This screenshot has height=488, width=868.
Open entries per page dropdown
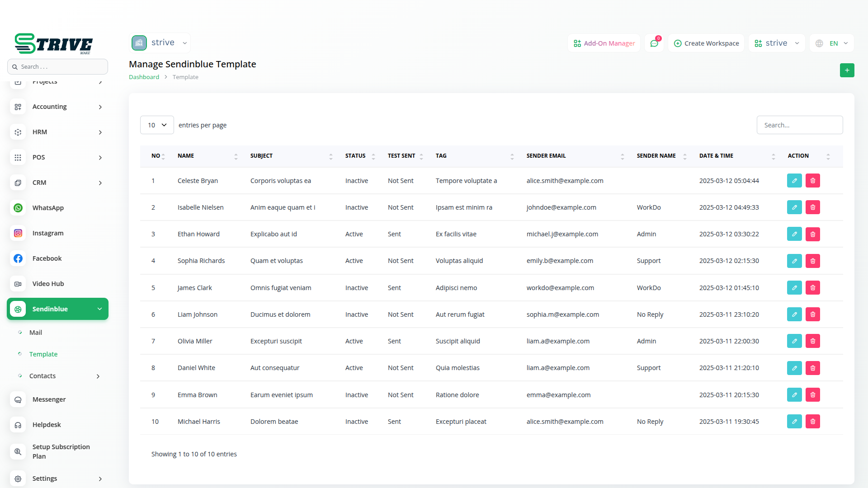point(157,125)
